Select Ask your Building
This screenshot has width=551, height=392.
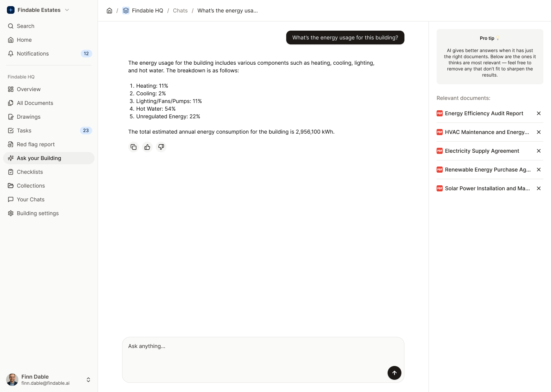point(49,158)
